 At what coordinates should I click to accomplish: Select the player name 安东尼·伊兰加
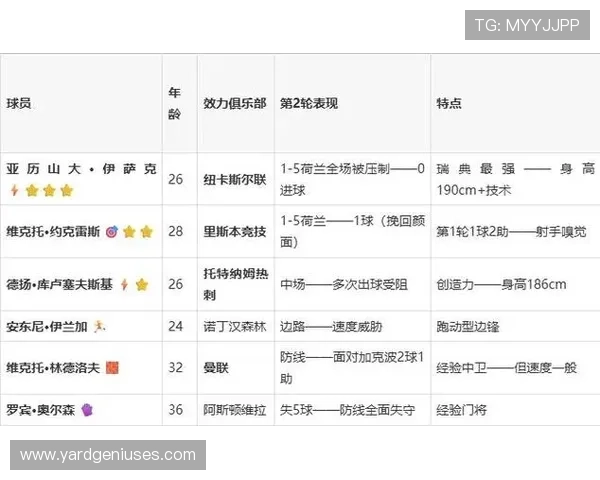click(47, 327)
